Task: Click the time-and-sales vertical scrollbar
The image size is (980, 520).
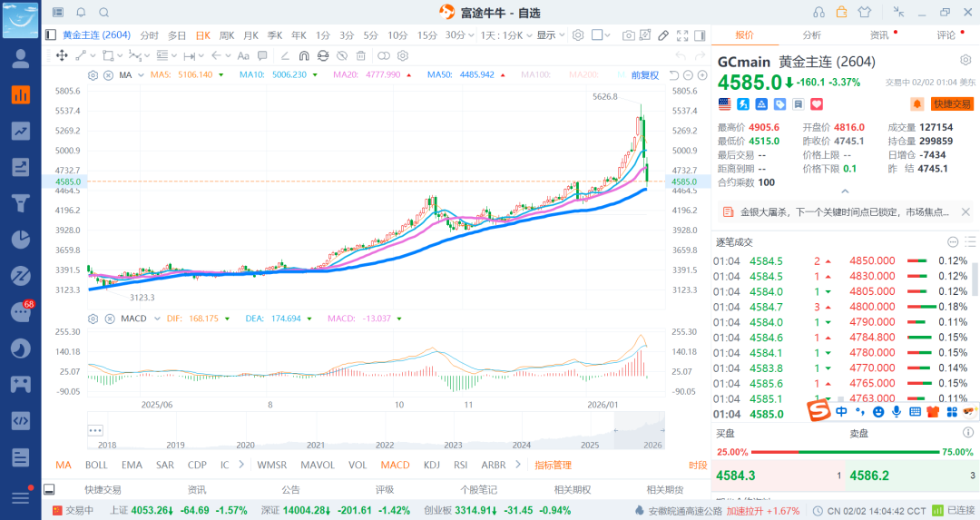Action: pyautogui.click(x=975, y=280)
